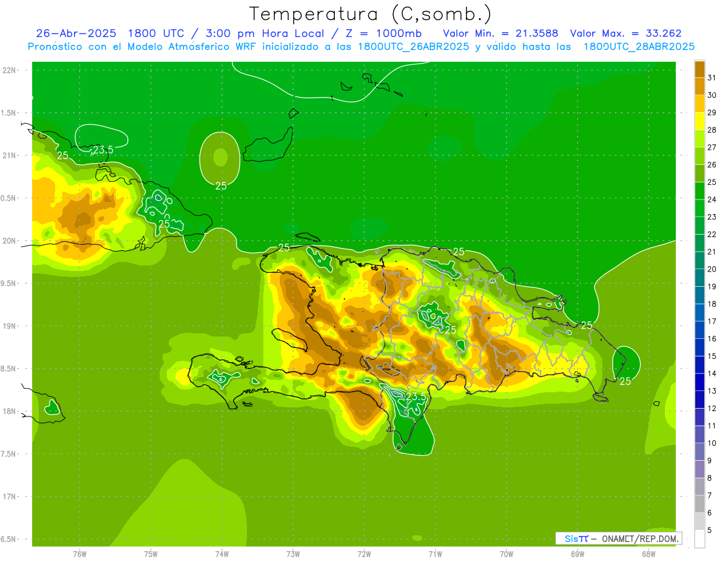
Task: Pick the dark orange legend swatch above 31
Action: [x=699, y=69]
